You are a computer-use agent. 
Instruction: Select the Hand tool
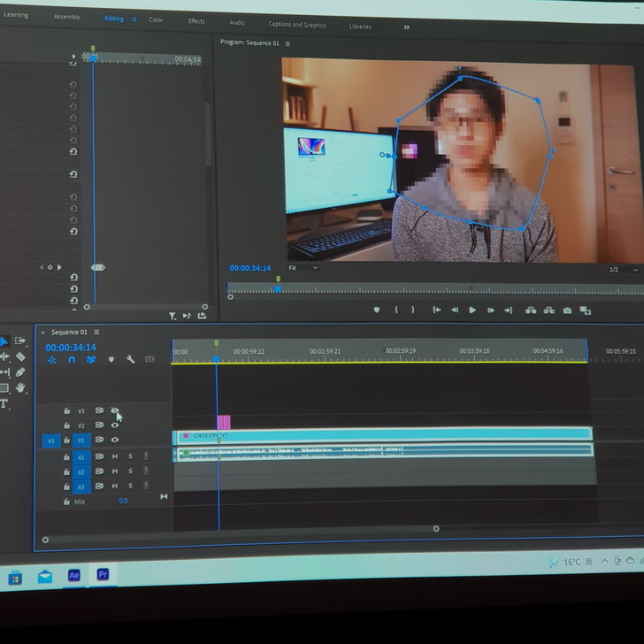[x=20, y=388]
